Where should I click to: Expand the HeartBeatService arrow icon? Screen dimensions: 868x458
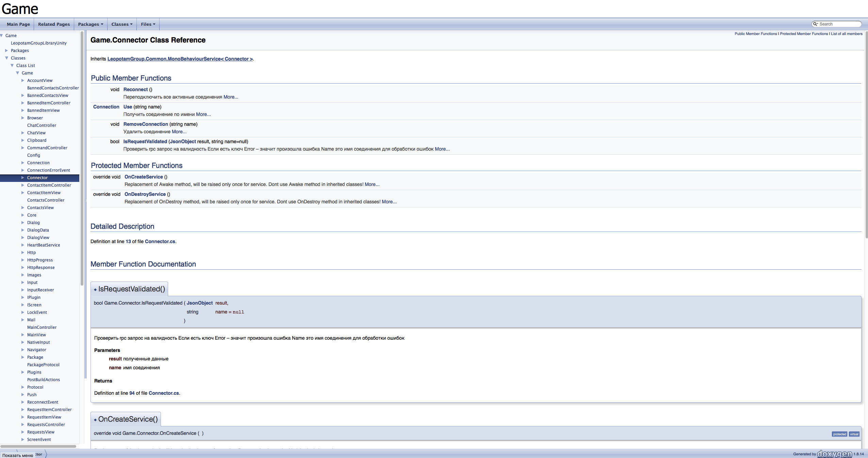(23, 245)
